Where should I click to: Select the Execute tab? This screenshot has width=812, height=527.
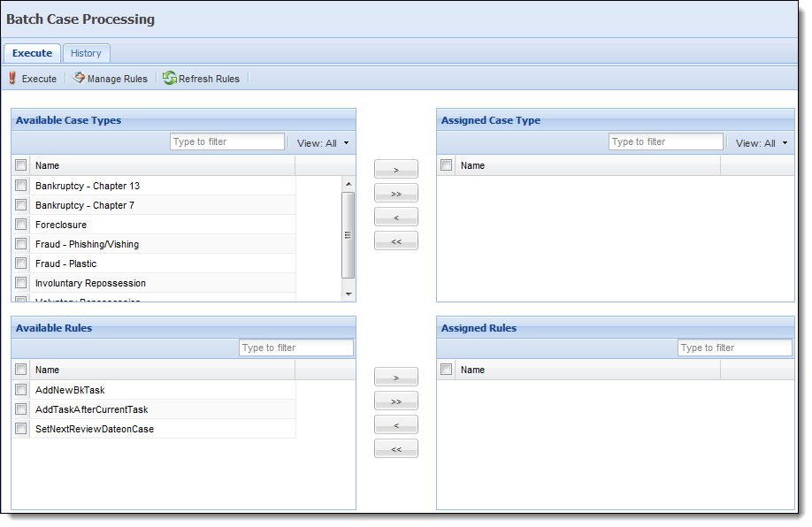(32, 53)
